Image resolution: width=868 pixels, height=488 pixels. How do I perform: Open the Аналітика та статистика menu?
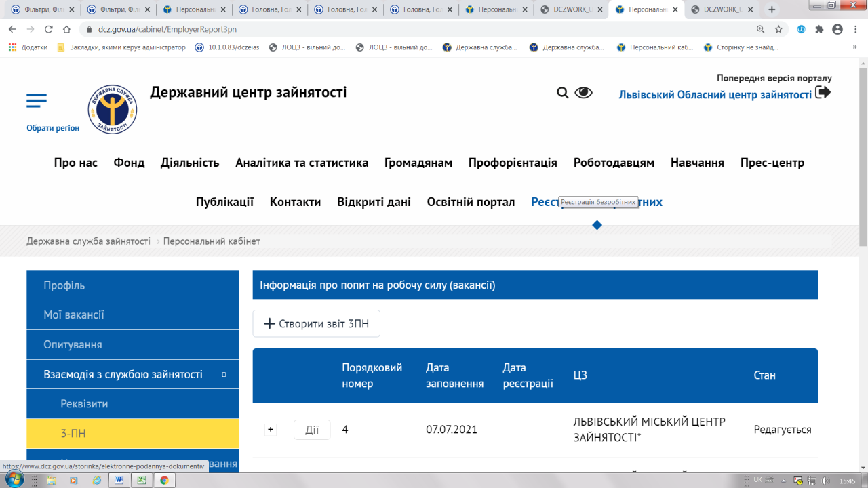(302, 163)
